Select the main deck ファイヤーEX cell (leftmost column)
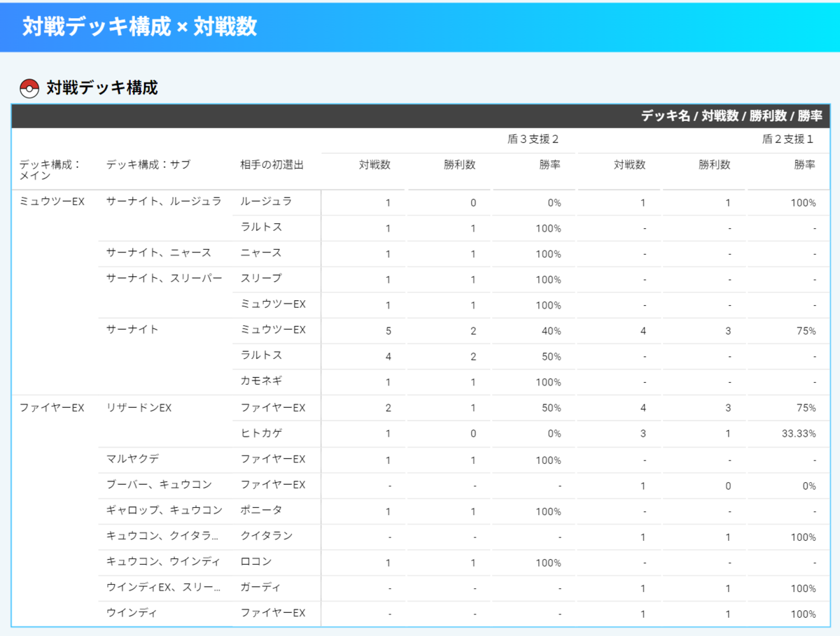This screenshot has height=636, width=840. [52, 408]
